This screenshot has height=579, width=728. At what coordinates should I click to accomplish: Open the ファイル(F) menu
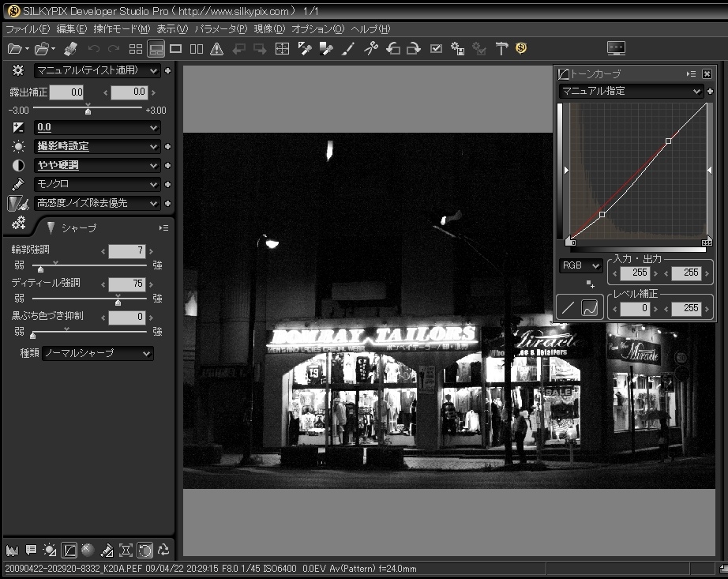28,29
